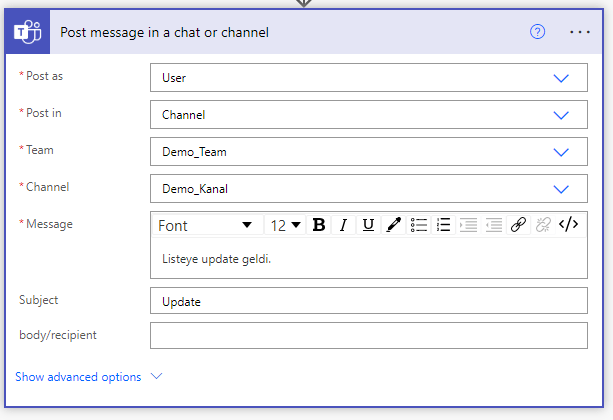Viewport: 613px width, 420px height.
Task: Change font size from 12
Action: 286,225
